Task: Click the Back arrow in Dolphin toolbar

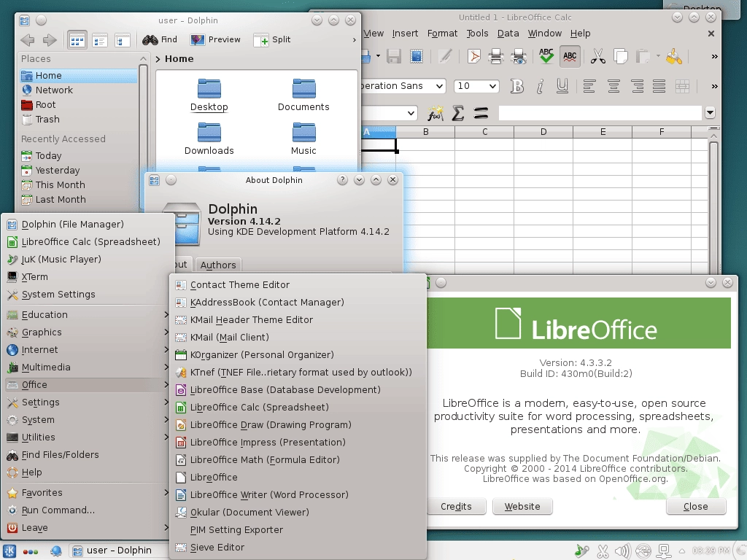Action: click(x=28, y=40)
